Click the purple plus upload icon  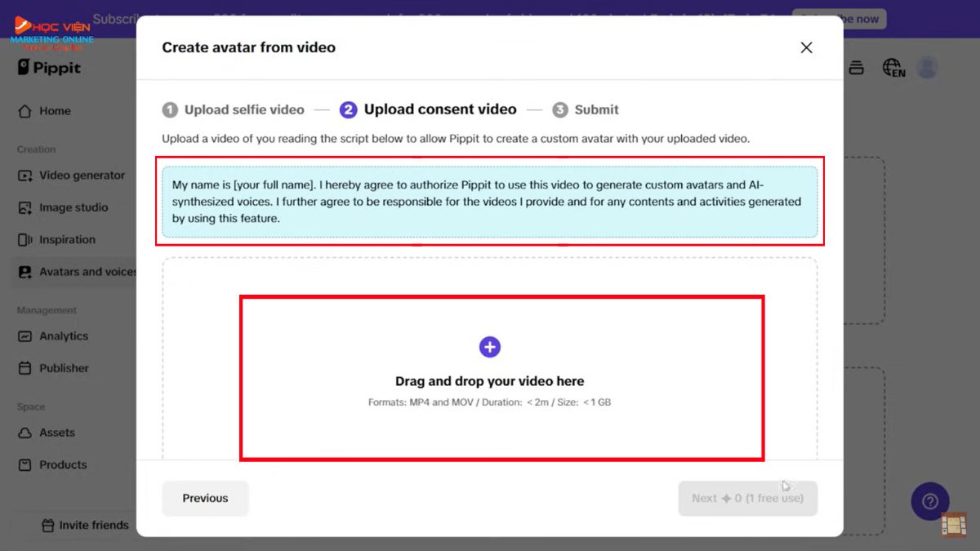(489, 347)
